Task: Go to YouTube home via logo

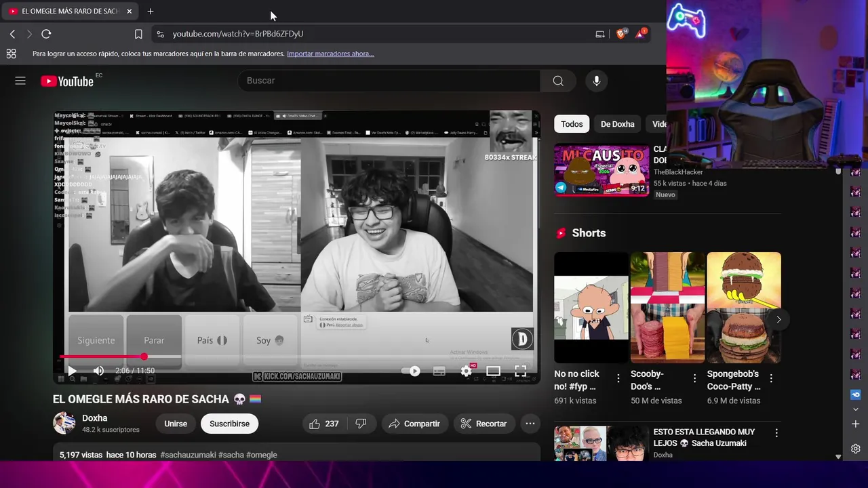Action: [66, 81]
